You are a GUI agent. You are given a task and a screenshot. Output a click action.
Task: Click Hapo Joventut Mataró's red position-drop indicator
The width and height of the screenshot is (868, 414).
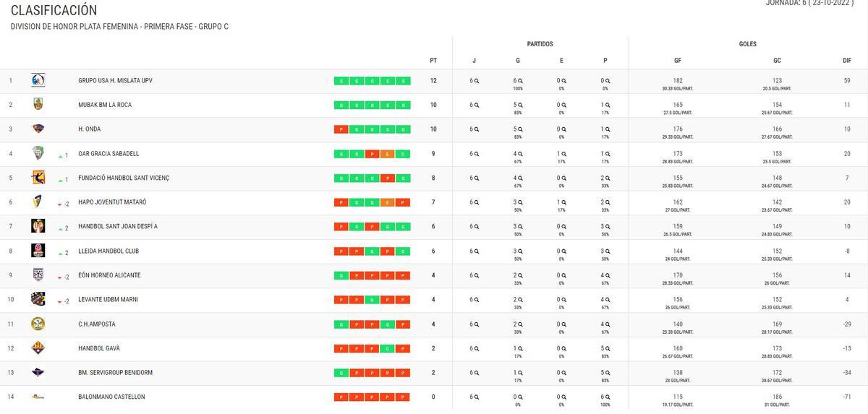click(60, 204)
